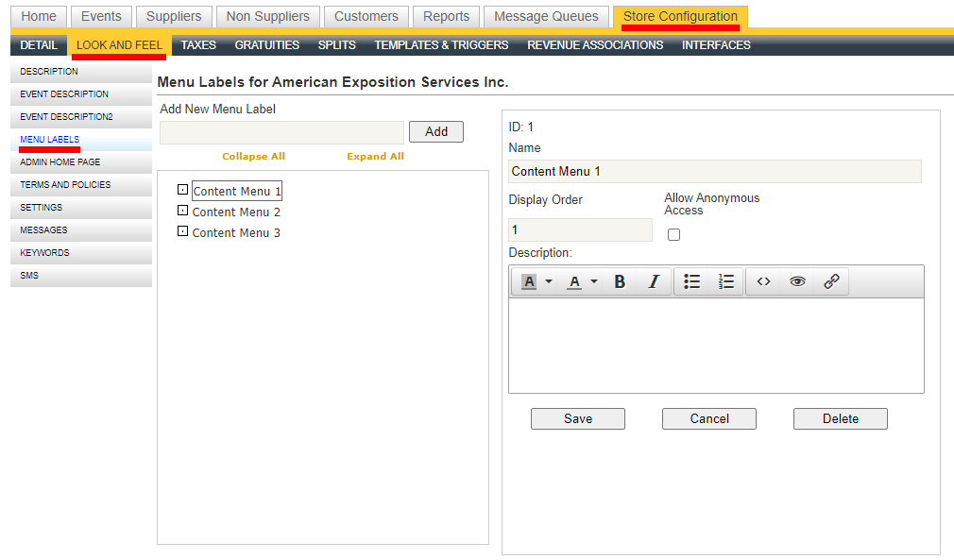Insert bulleted list in description
The height and width of the screenshot is (560, 954).
point(692,281)
